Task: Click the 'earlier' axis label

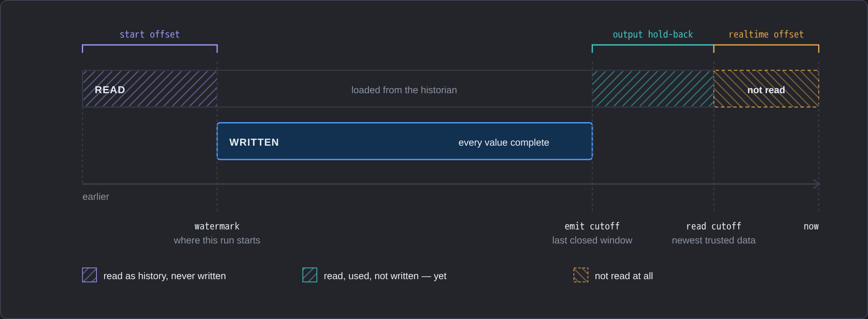Action: [96, 196]
